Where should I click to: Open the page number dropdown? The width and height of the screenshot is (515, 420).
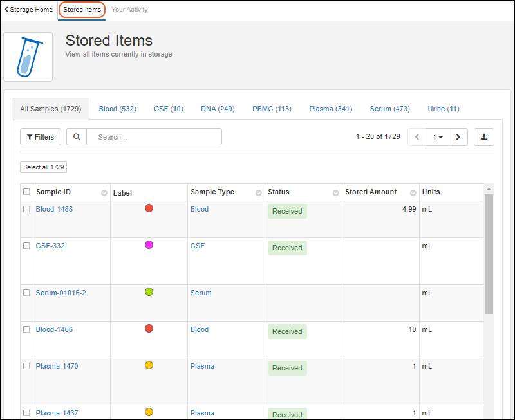[x=438, y=137]
